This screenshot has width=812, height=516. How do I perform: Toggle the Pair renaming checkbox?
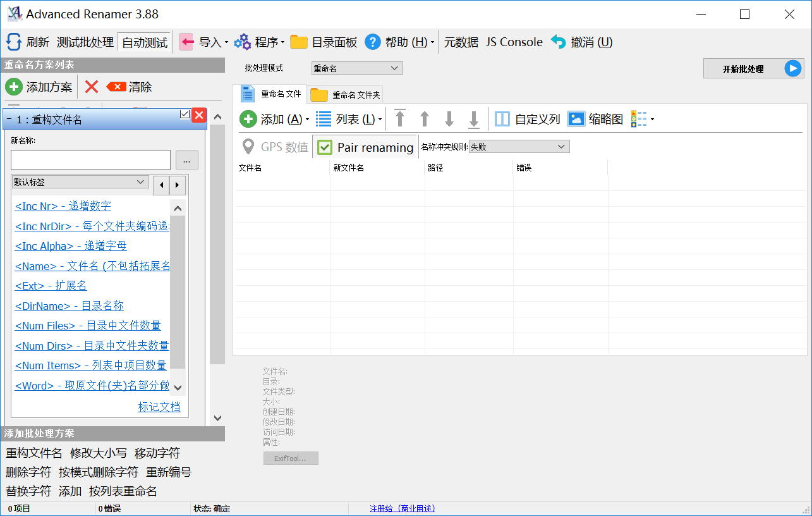(325, 147)
